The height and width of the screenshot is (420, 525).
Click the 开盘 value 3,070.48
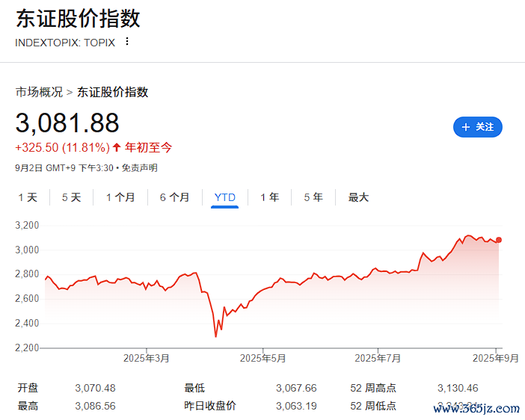(96, 388)
